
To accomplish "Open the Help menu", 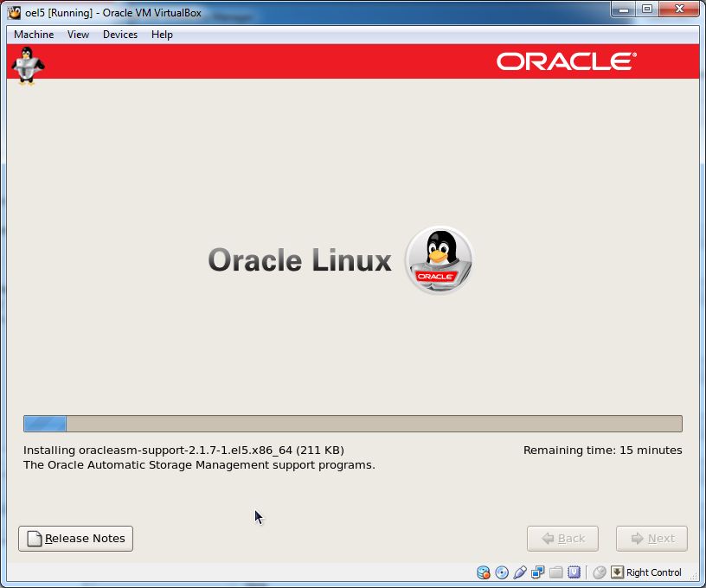I will (162, 35).
